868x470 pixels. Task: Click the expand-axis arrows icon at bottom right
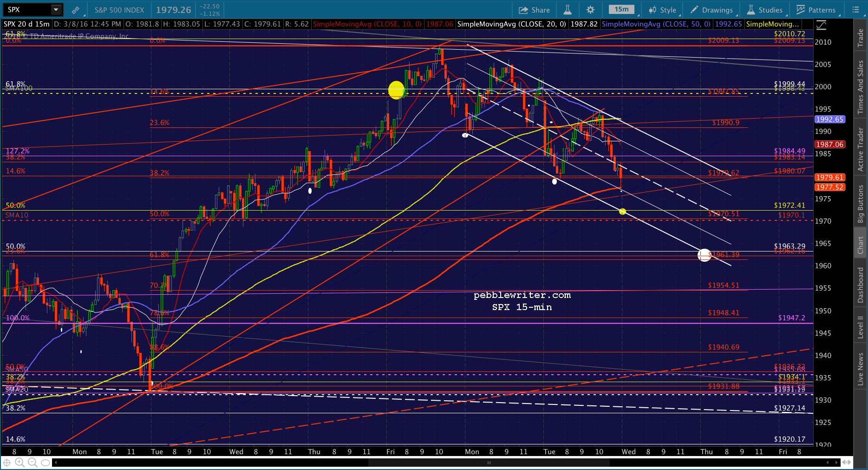click(x=847, y=463)
